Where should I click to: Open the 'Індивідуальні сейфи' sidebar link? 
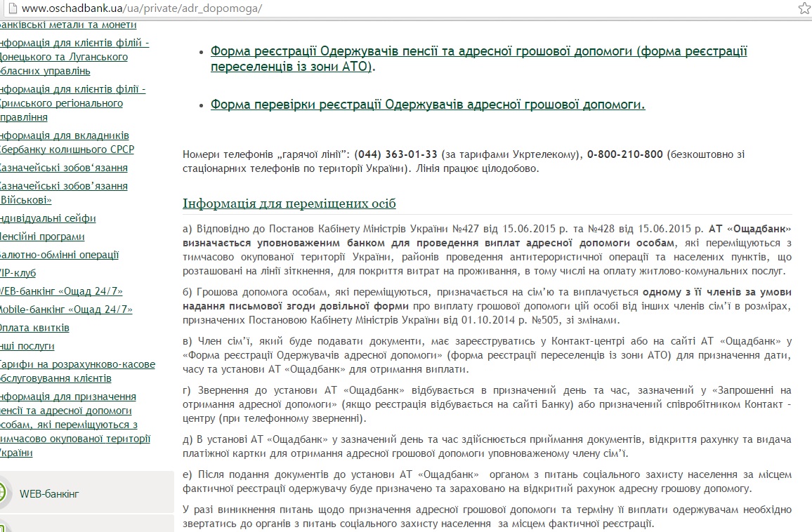[x=48, y=218]
